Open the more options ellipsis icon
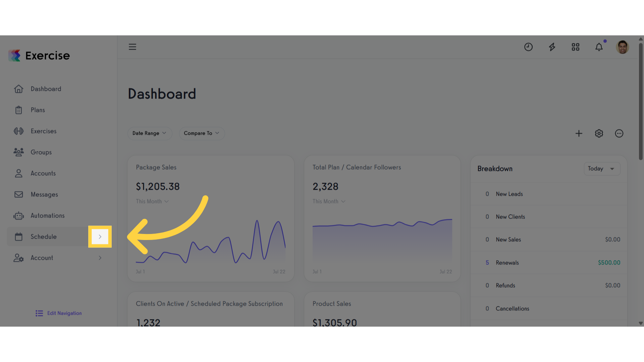The width and height of the screenshot is (644, 362). click(x=619, y=133)
